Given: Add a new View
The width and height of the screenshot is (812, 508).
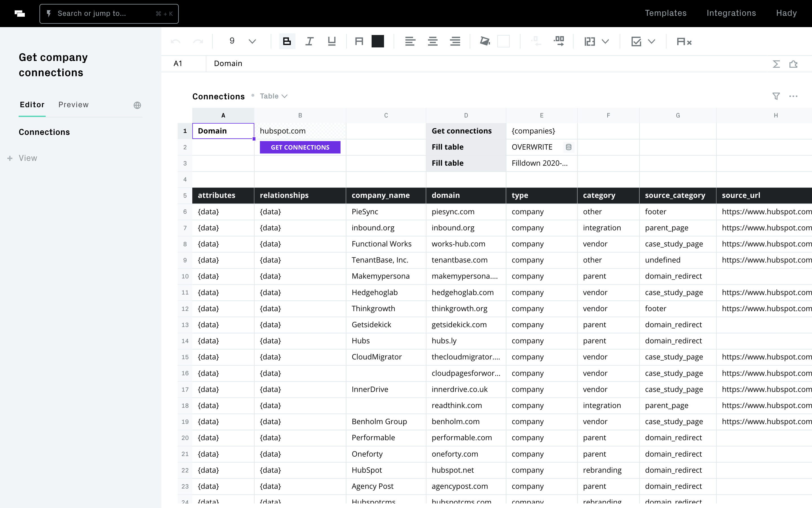Looking at the screenshot, I should (x=23, y=158).
